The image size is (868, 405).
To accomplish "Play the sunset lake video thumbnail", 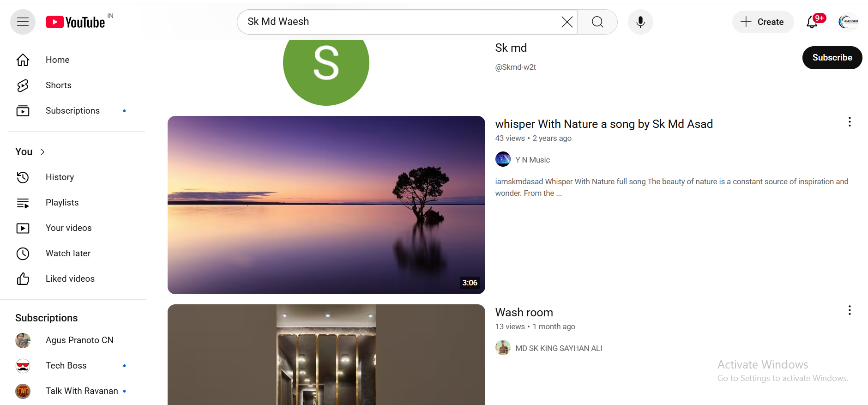I will pos(326,205).
